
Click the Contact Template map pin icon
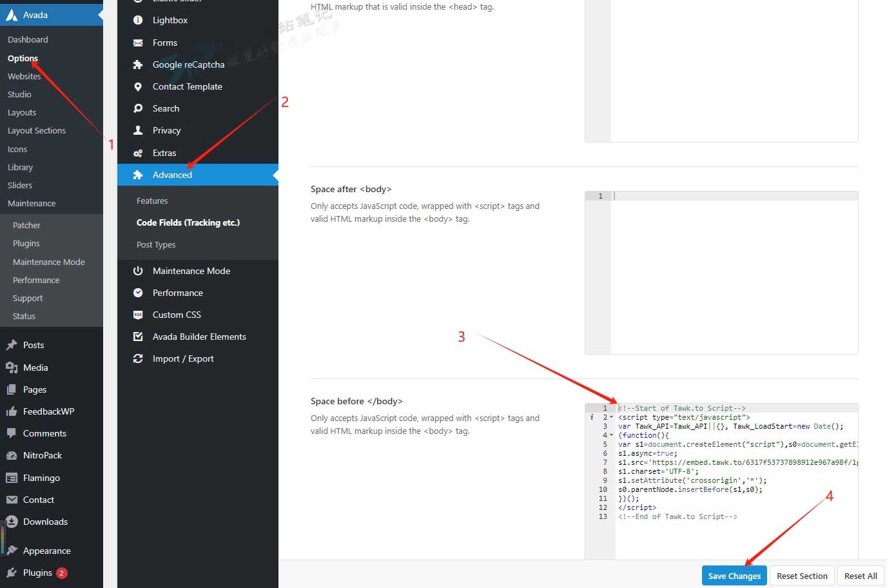[138, 86]
